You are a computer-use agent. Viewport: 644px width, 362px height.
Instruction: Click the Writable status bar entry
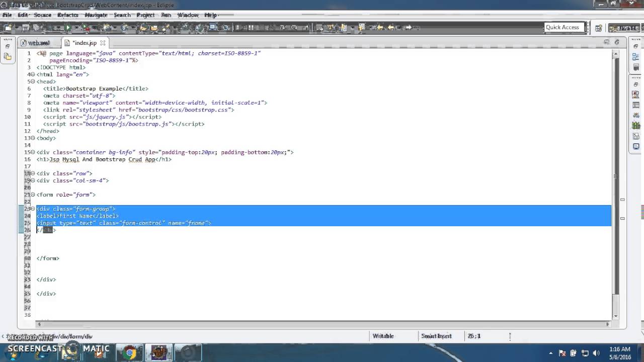[383, 336]
